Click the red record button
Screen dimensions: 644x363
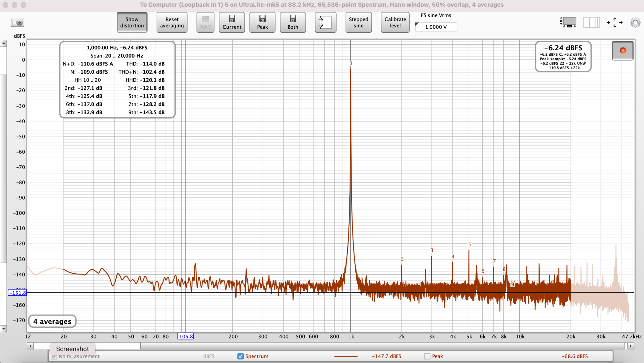coord(623,51)
